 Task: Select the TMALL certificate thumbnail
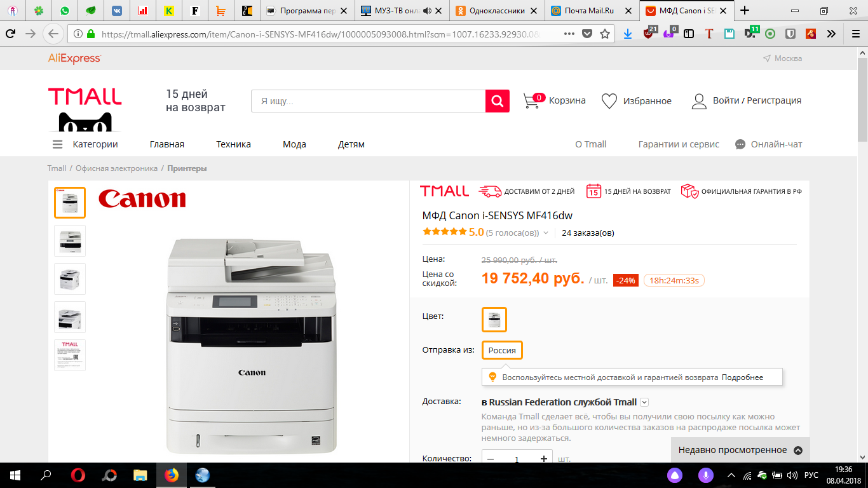pyautogui.click(x=70, y=355)
